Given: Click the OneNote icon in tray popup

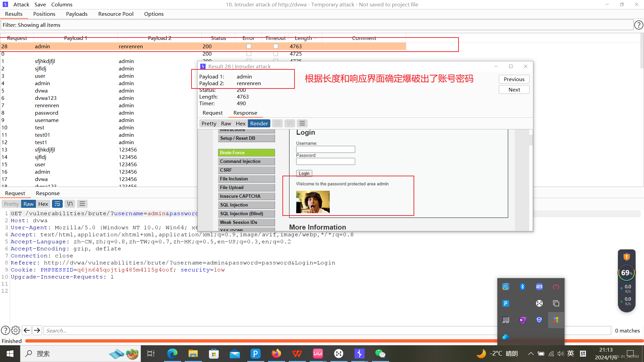Looking at the screenshot, I should click(523, 320).
